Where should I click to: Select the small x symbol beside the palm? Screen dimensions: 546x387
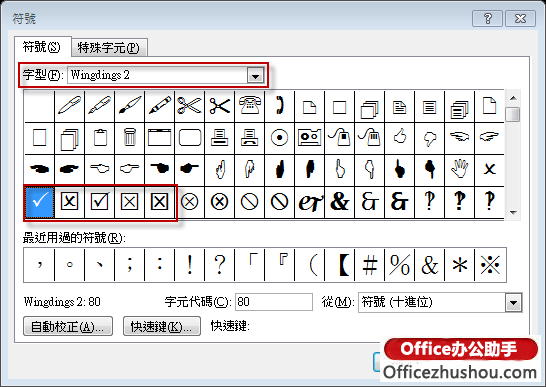489,169
